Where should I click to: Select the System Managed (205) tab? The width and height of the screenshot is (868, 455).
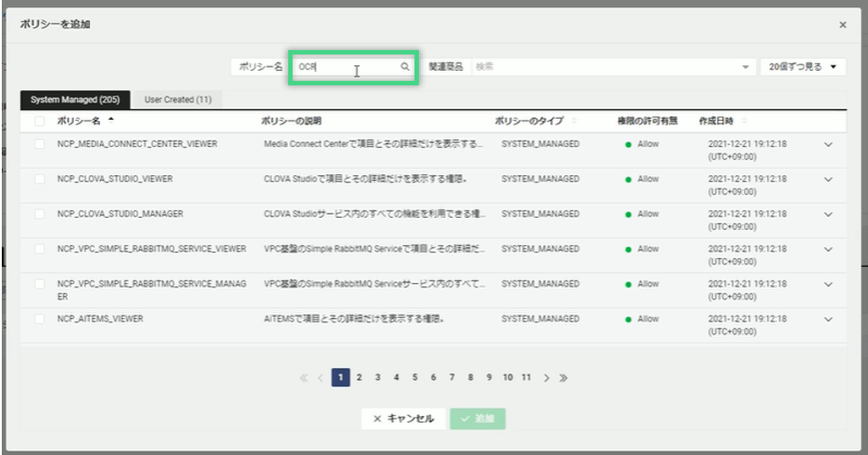pos(75,99)
